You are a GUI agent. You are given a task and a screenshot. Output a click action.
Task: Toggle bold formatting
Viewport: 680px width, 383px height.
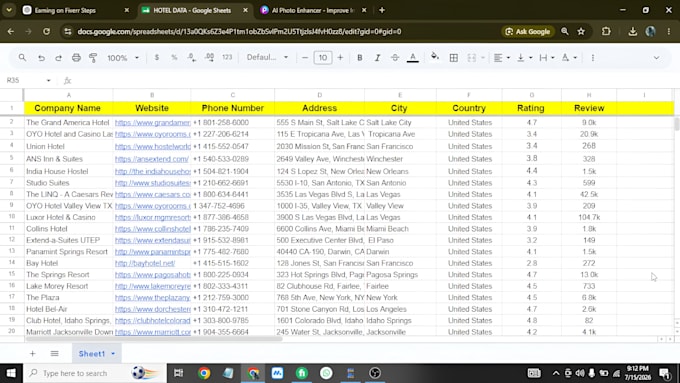pyautogui.click(x=360, y=57)
